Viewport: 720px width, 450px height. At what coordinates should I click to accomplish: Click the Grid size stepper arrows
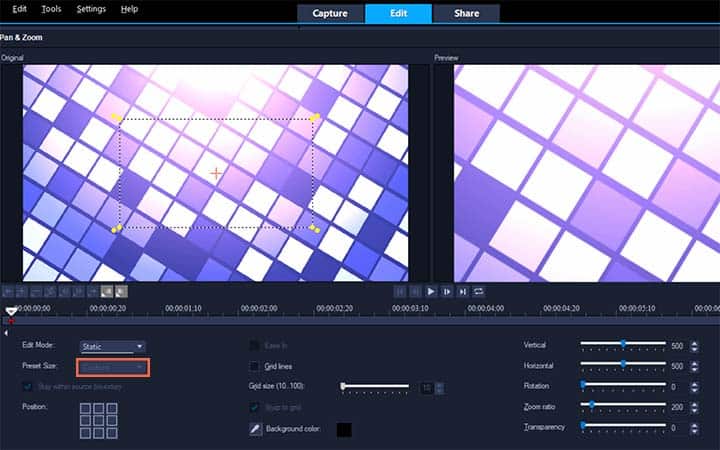pyautogui.click(x=440, y=388)
